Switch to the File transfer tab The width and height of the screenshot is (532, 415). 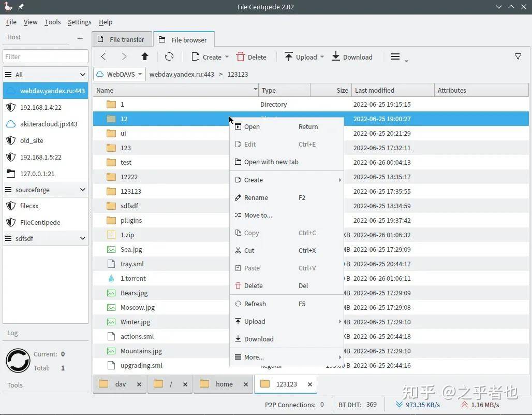(x=122, y=39)
